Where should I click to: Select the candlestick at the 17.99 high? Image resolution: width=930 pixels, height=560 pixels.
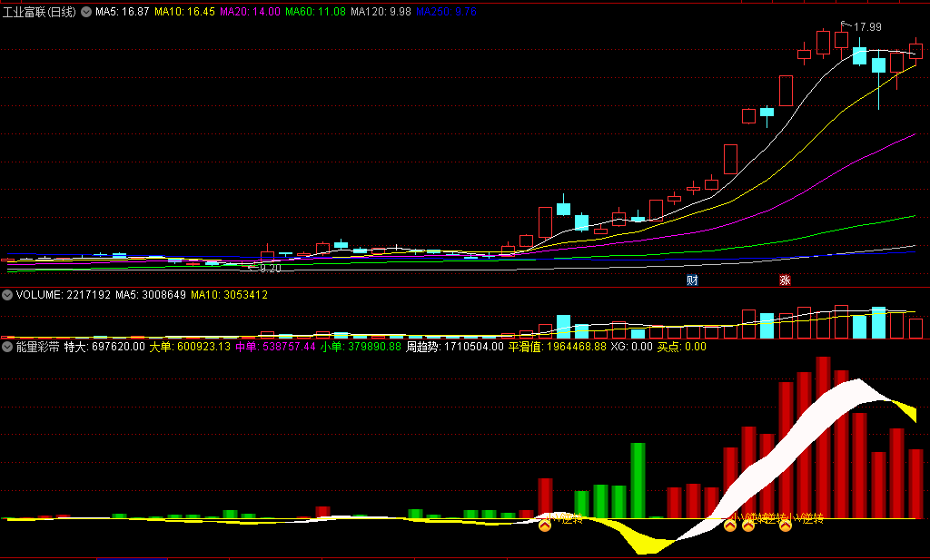(842, 40)
